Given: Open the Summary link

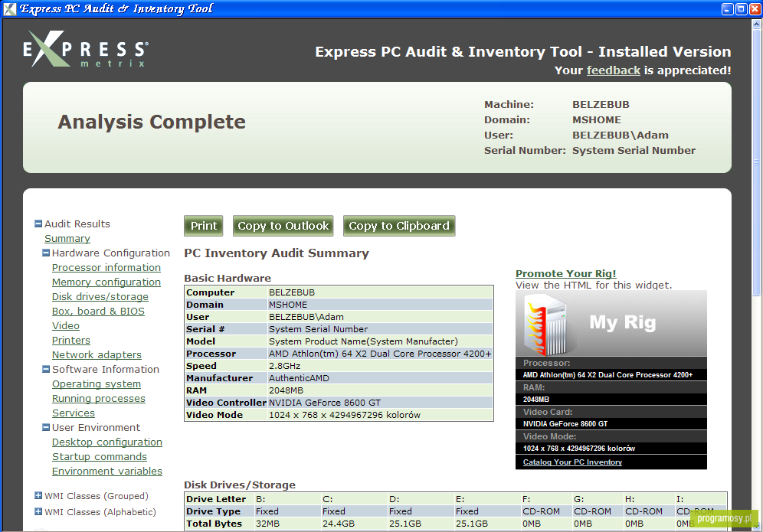Looking at the screenshot, I should (x=67, y=238).
